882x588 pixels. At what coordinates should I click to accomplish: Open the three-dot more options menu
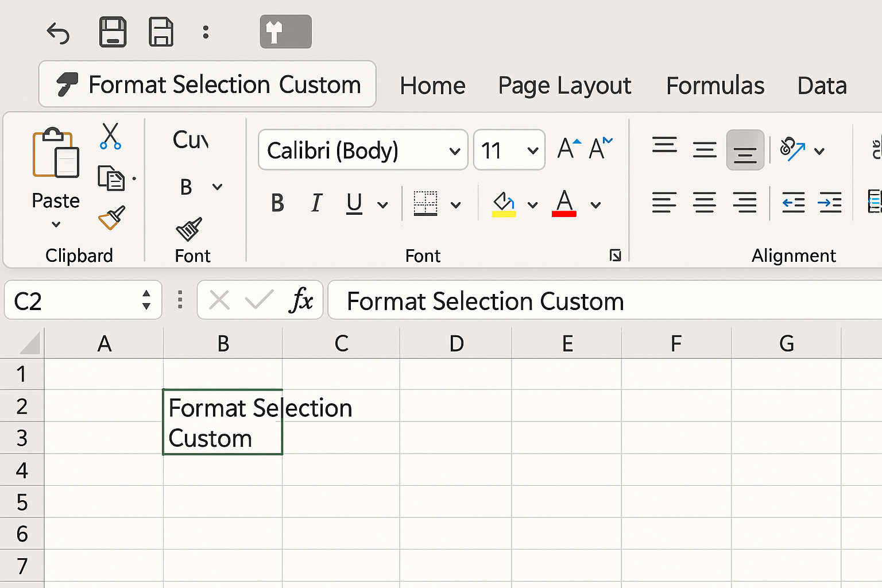tap(206, 32)
